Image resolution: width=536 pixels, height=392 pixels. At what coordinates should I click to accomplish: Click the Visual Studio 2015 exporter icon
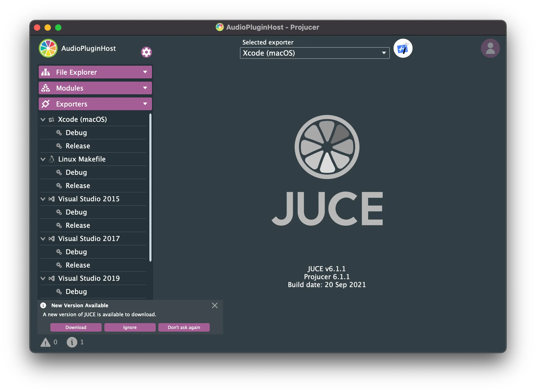click(52, 199)
